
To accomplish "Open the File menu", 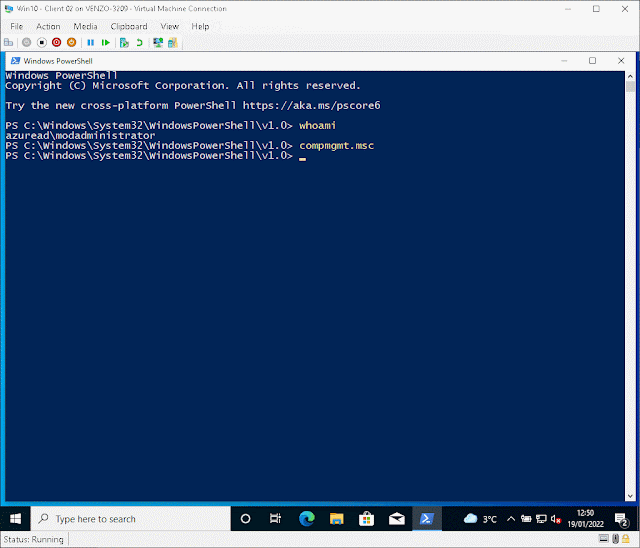I will [x=16, y=27].
